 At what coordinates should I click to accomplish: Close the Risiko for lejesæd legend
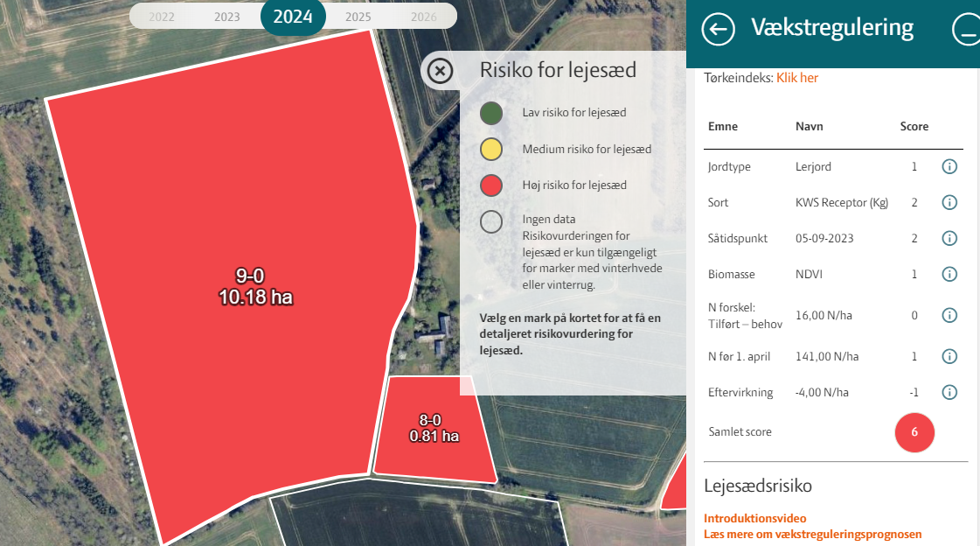441,71
